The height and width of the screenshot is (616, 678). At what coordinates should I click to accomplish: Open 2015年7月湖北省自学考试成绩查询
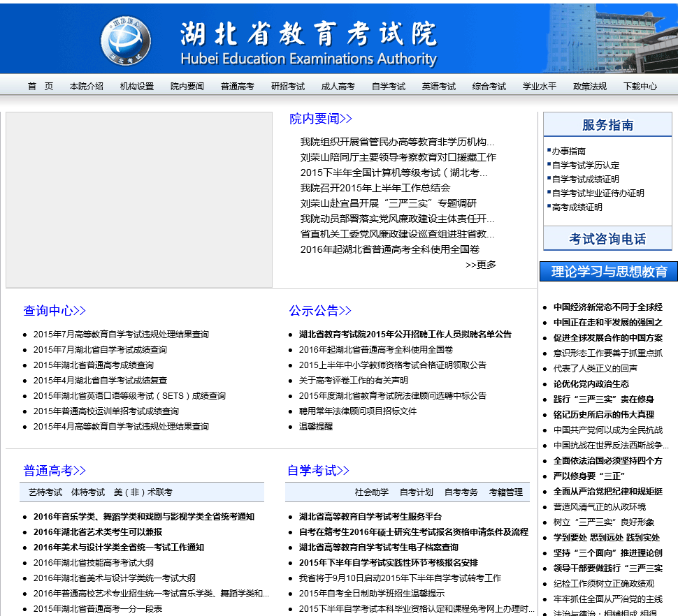101,350
